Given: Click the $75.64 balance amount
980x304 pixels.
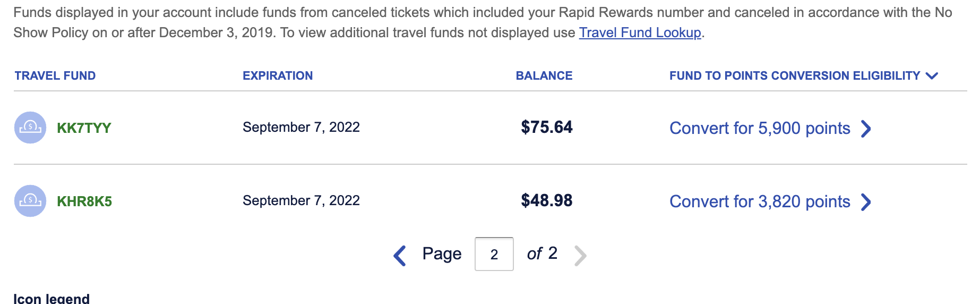Looking at the screenshot, I should pos(547,127).
